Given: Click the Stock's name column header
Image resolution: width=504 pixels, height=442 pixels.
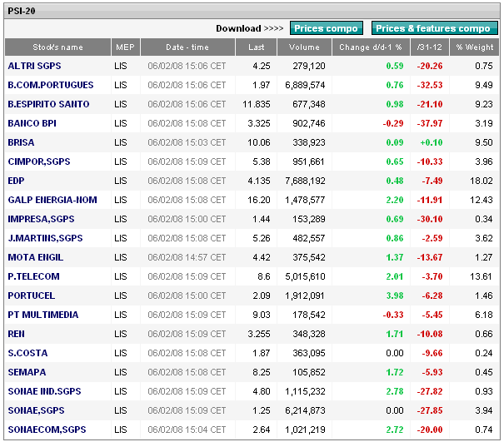Looking at the screenshot, I should 57,47.
